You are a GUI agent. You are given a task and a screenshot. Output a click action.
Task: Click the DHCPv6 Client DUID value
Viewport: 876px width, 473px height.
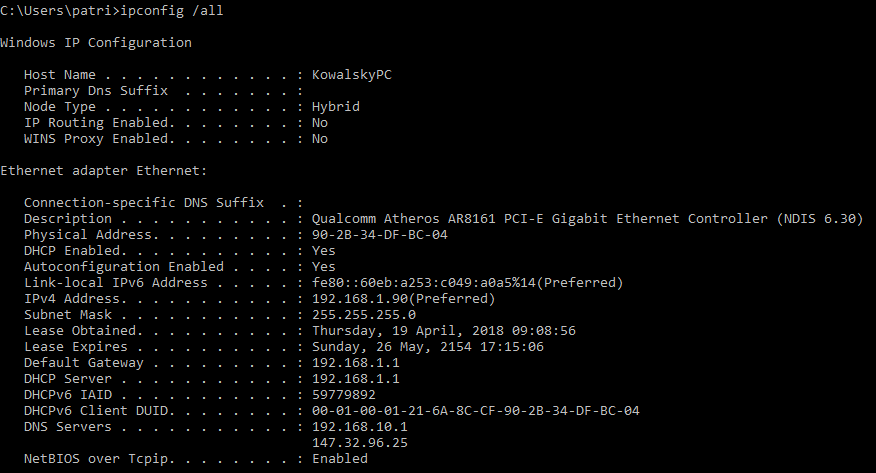tap(475, 411)
